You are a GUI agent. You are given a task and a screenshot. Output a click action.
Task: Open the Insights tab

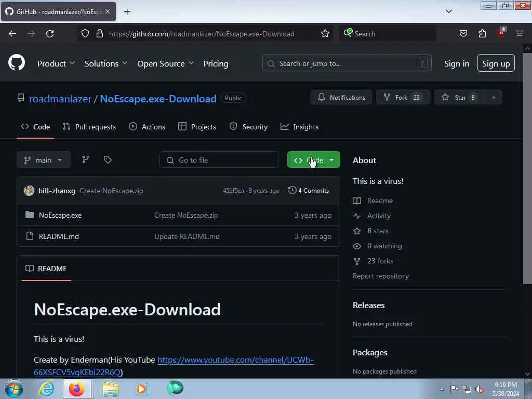click(x=299, y=127)
